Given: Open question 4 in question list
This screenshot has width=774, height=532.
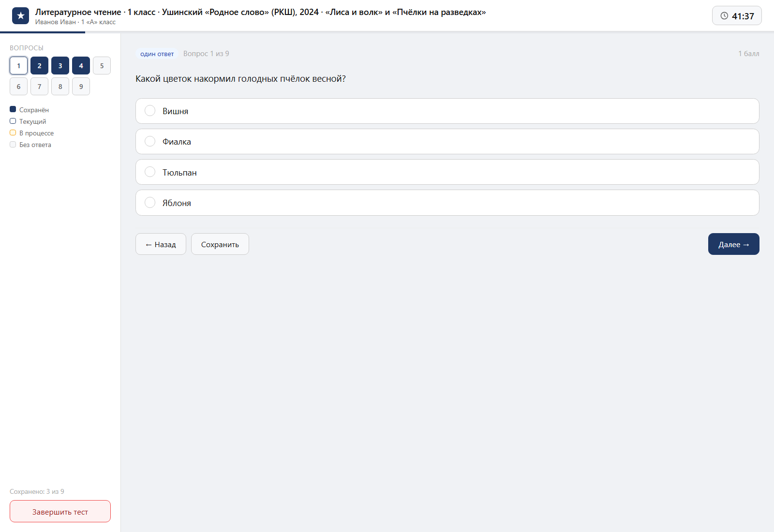Looking at the screenshot, I should pyautogui.click(x=81, y=66).
